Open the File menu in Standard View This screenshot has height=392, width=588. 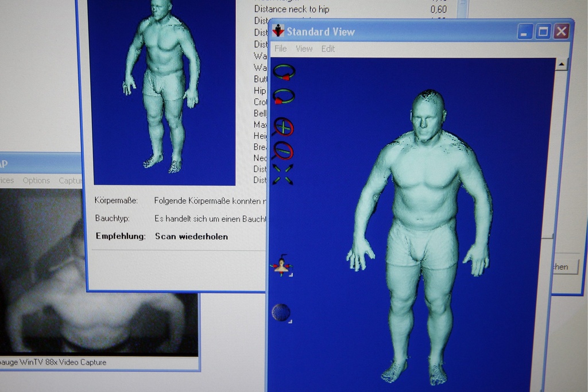pyautogui.click(x=280, y=49)
